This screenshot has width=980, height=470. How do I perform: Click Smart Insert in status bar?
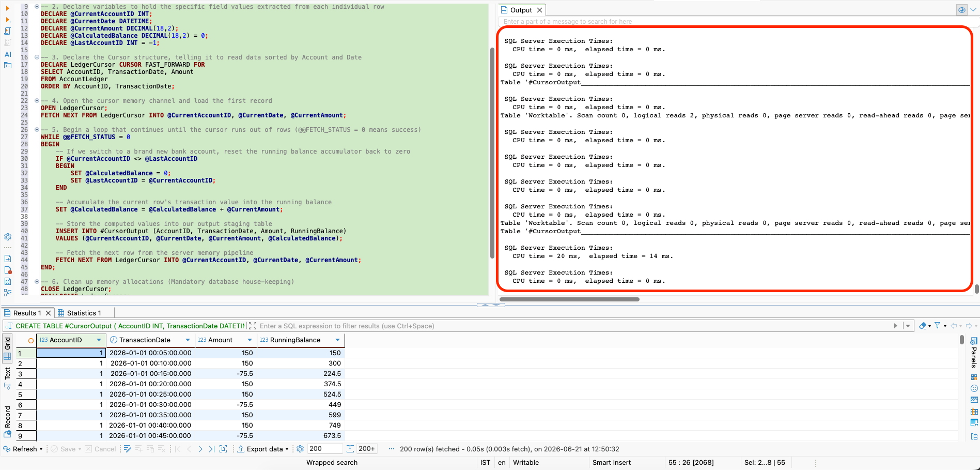pyautogui.click(x=612, y=463)
